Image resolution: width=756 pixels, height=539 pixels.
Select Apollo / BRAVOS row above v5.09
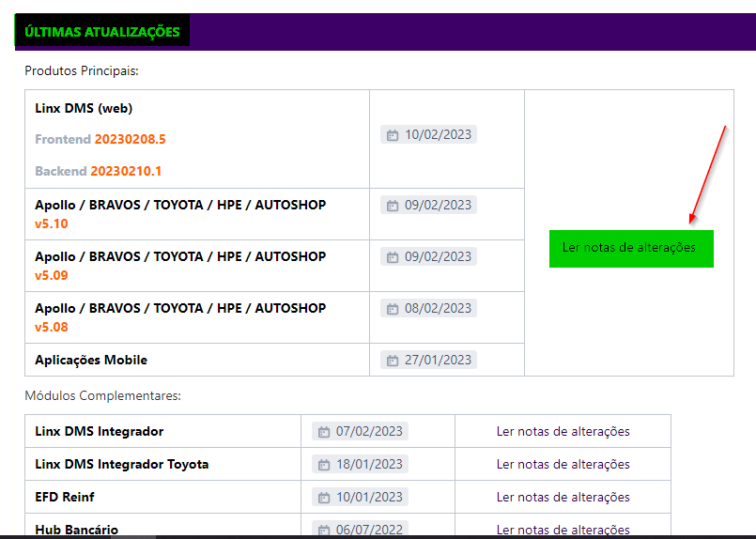coord(180,256)
